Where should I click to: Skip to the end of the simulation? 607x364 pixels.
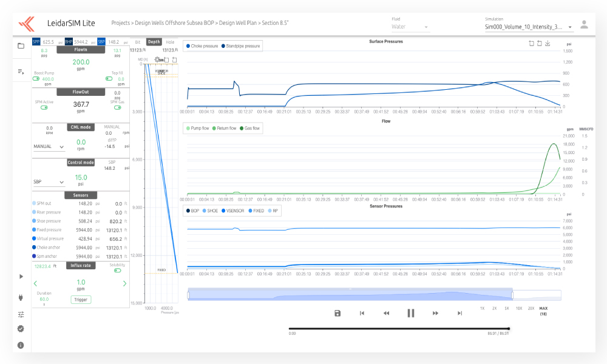coord(459,313)
